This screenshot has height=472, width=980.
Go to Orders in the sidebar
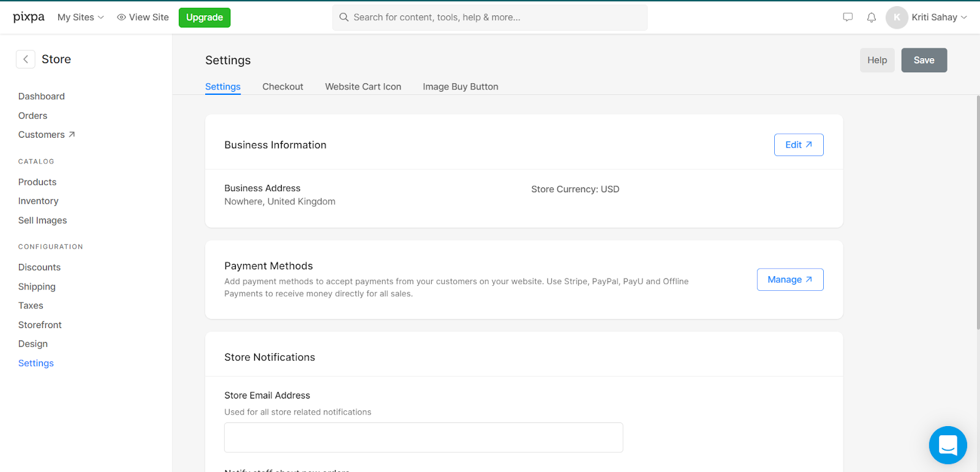32,116
